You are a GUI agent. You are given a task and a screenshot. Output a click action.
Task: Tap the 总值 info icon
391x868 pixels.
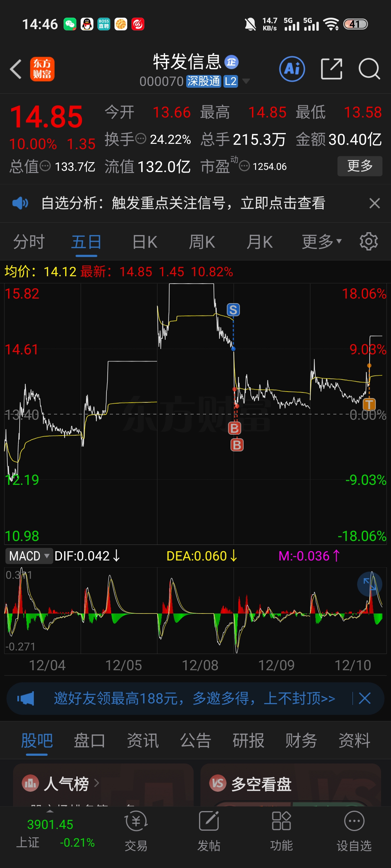point(45,166)
